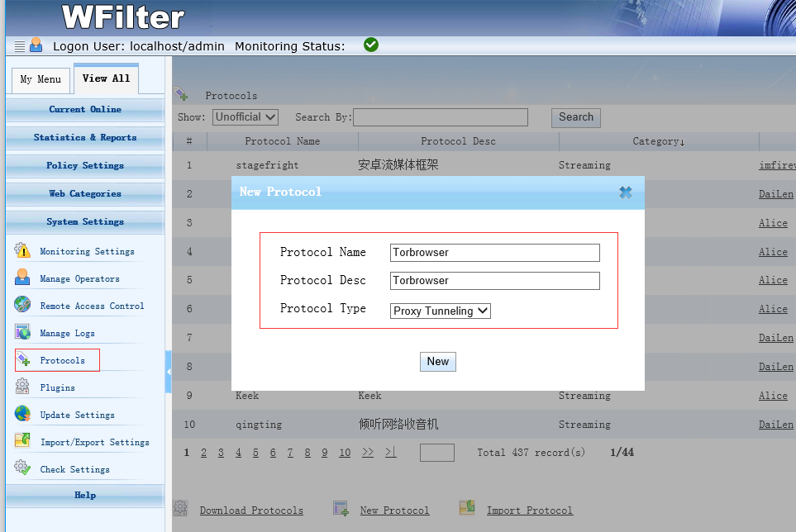Jump to the last page link
The height and width of the screenshot is (532, 796).
(390, 453)
